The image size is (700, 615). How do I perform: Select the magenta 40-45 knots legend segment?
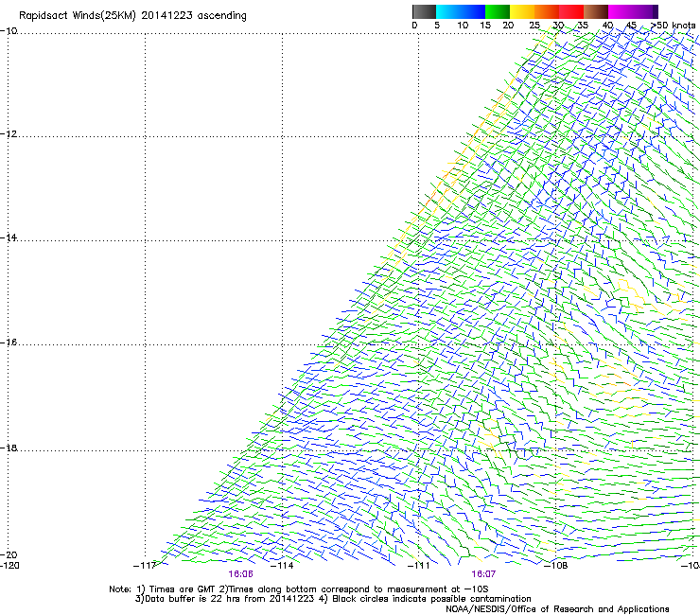[x=621, y=11]
